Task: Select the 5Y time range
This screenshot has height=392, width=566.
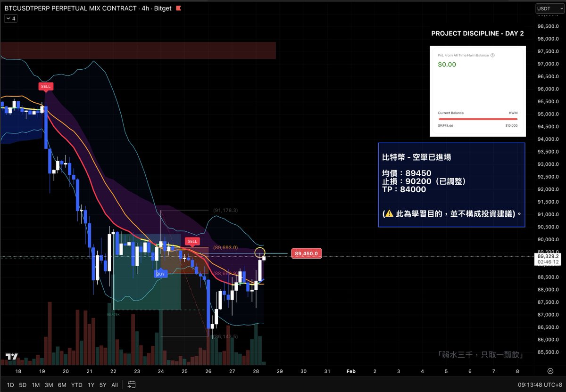Action: (102, 385)
